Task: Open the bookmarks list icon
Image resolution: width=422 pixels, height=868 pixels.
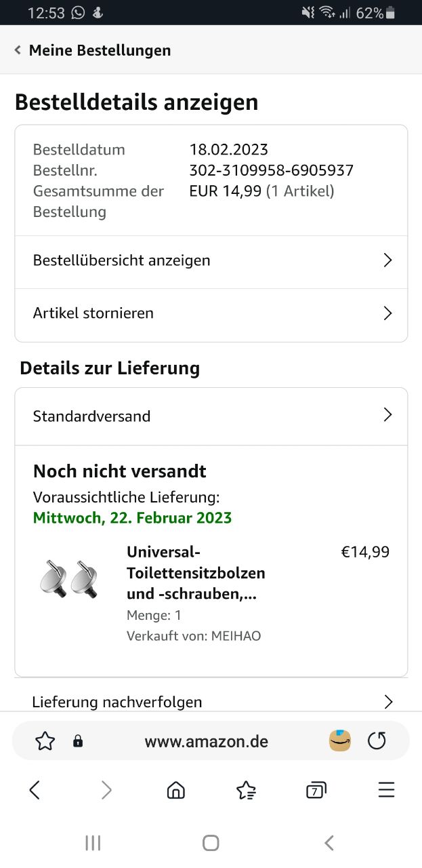Action: [x=246, y=790]
